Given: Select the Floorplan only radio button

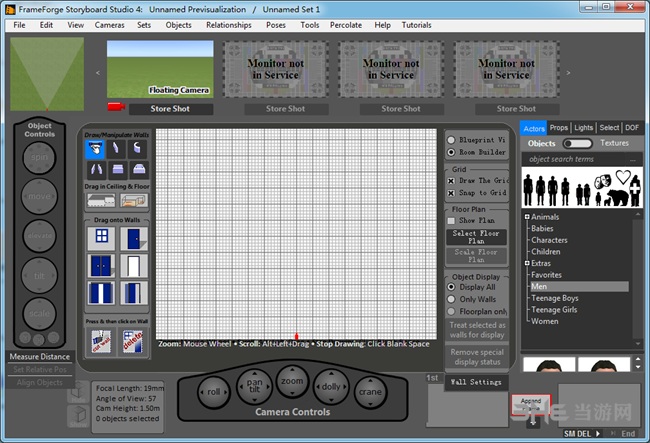Looking at the screenshot, I should [451, 311].
